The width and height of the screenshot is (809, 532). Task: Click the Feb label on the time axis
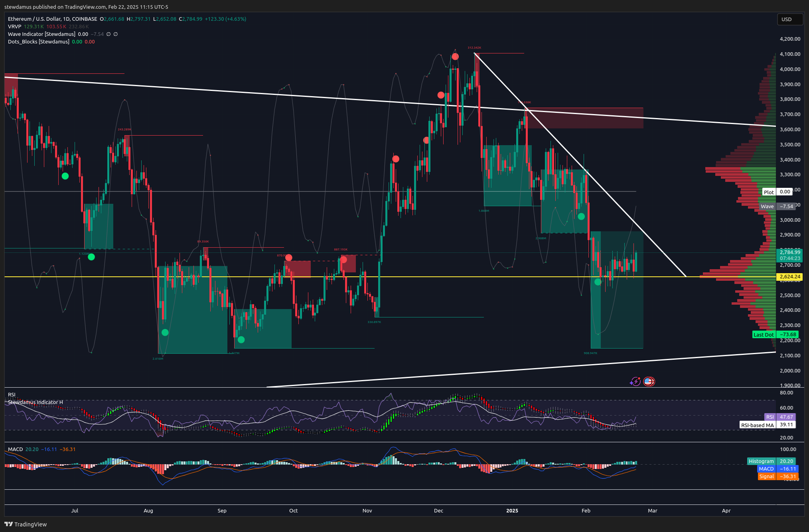(x=586, y=510)
